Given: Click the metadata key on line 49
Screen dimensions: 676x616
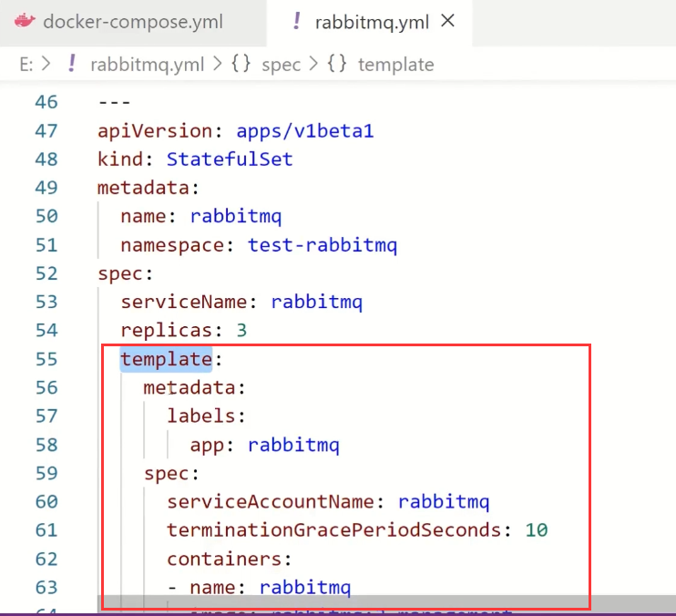Looking at the screenshot, I should coord(143,188).
